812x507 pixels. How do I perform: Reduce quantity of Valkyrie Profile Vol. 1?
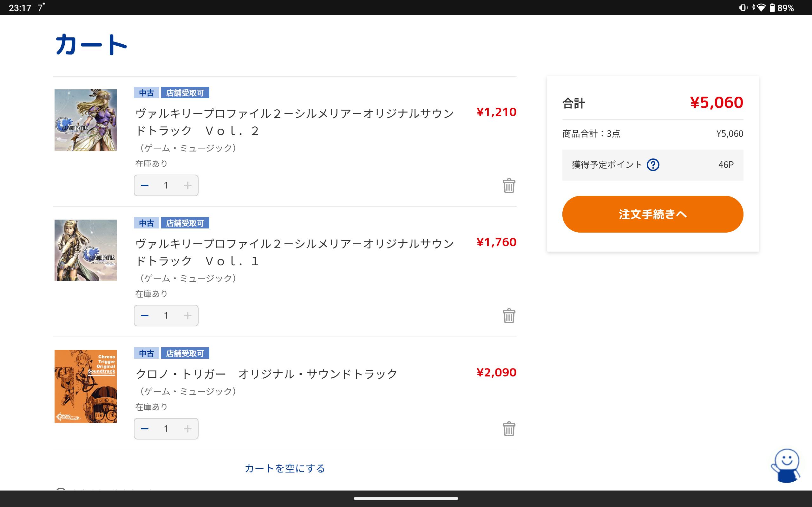tap(145, 316)
